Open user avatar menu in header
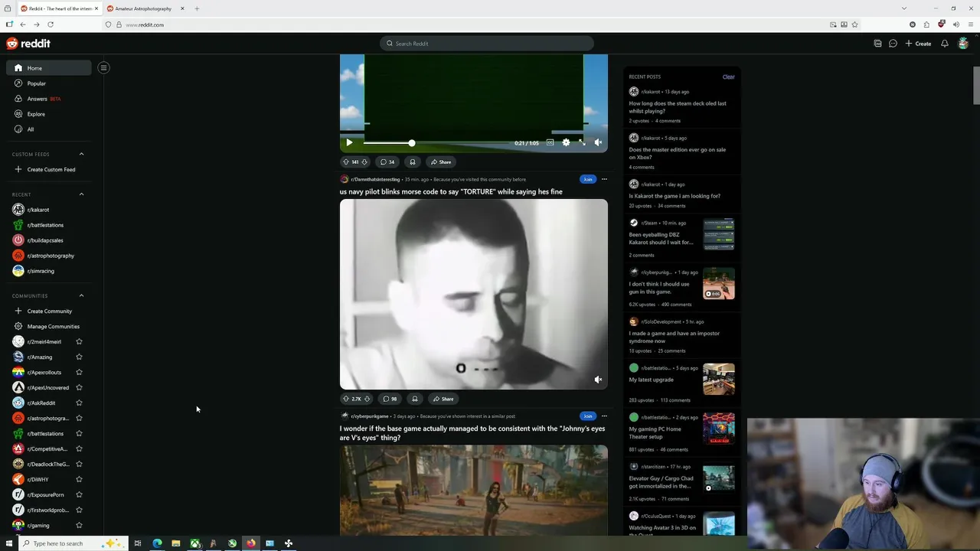This screenshot has width=980, height=551. pyautogui.click(x=963, y=44)
